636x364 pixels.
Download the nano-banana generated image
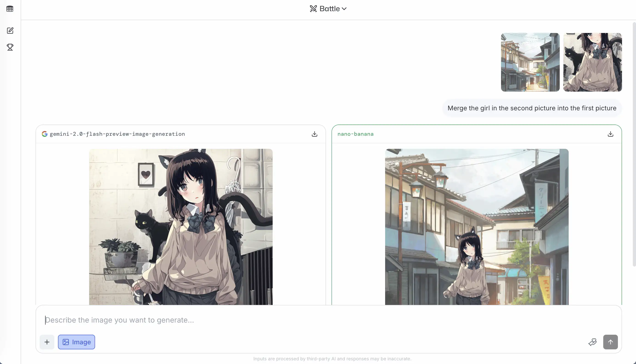610,134
